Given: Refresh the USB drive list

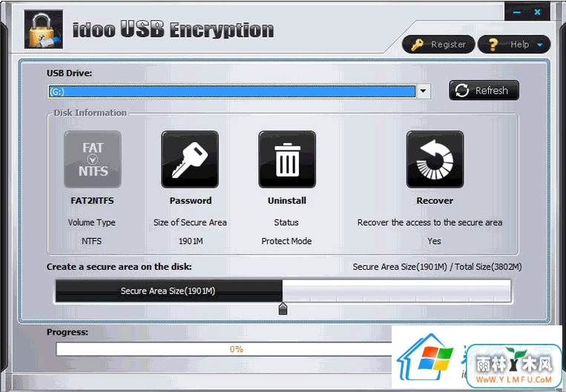Looking at the screenshot, I should tap(484, 90).
